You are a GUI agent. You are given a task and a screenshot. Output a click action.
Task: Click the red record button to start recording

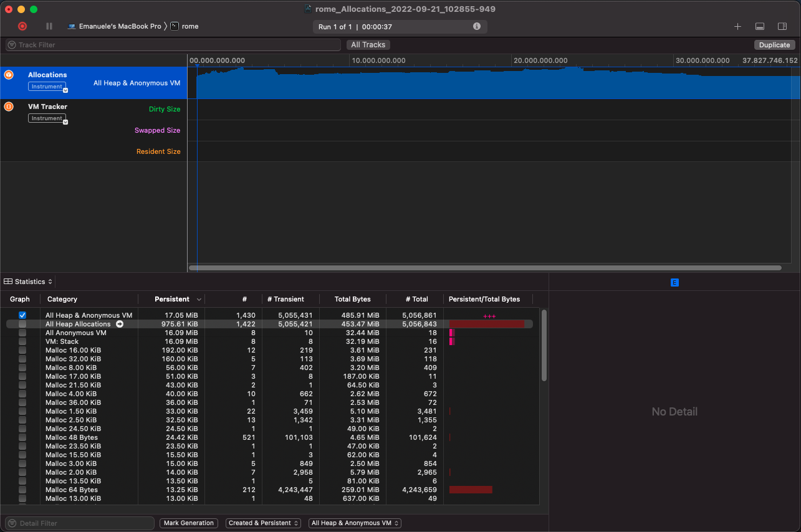click(22, 26)
